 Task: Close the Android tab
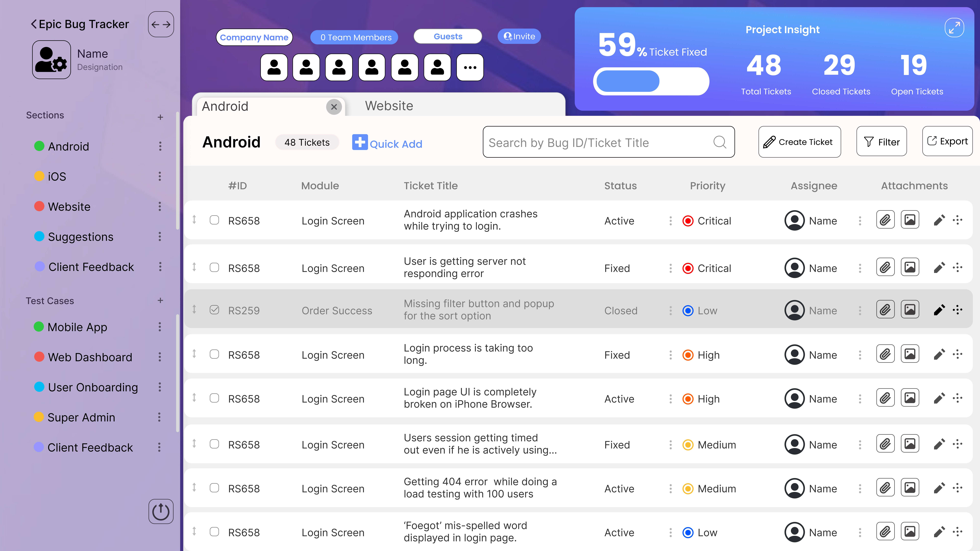(x=334, y=107)
